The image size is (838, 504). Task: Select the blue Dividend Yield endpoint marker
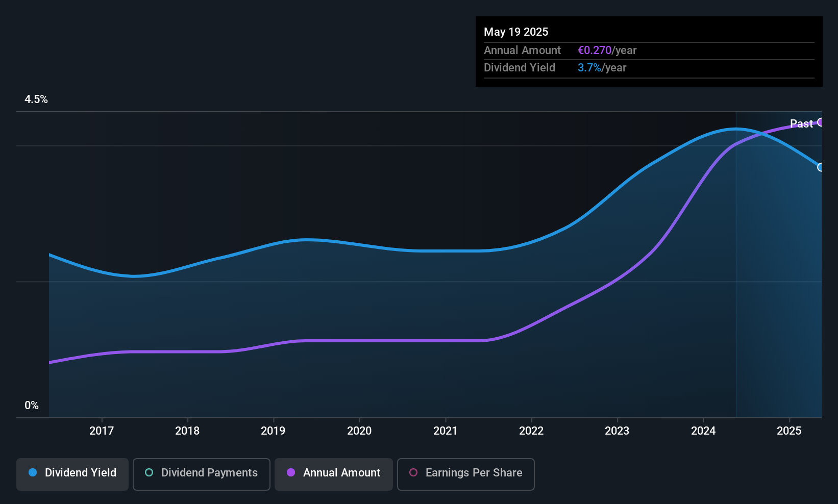click(x=821, y=167)
